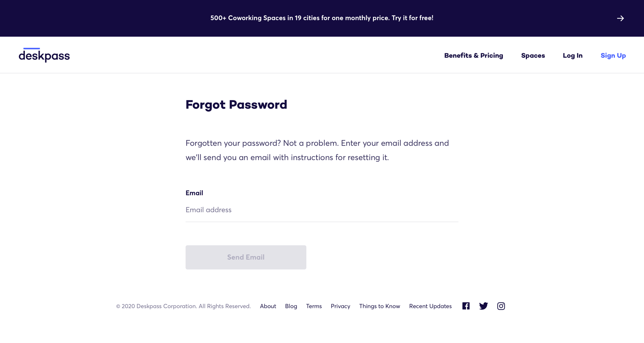The image size is (644, 343).
Task: Click the deskpass logo
Action: point(44,55)
